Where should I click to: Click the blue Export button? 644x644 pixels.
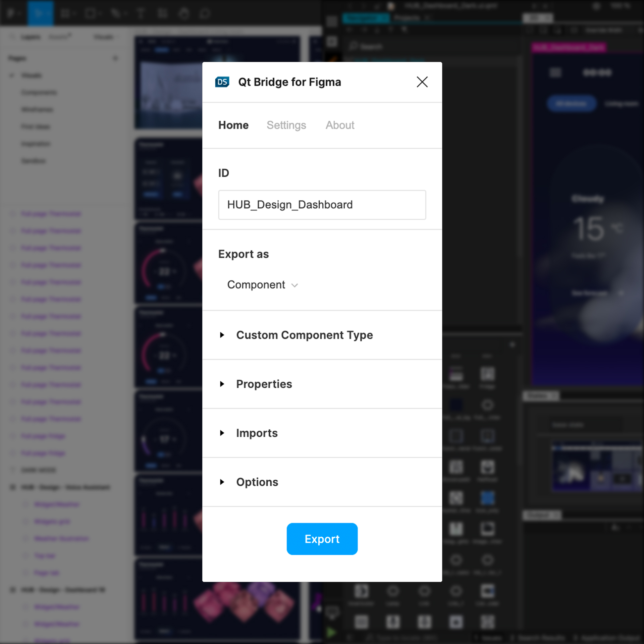(x=322, y=539)
